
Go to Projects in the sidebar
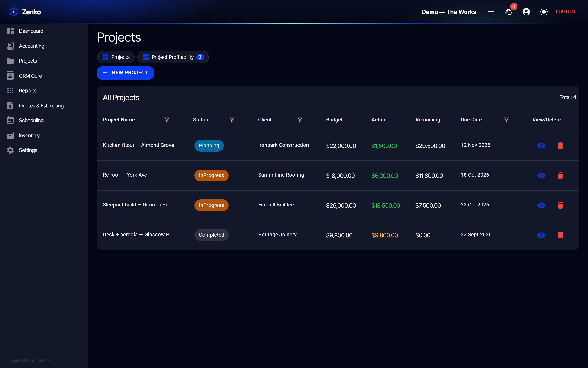click(44, 61)
